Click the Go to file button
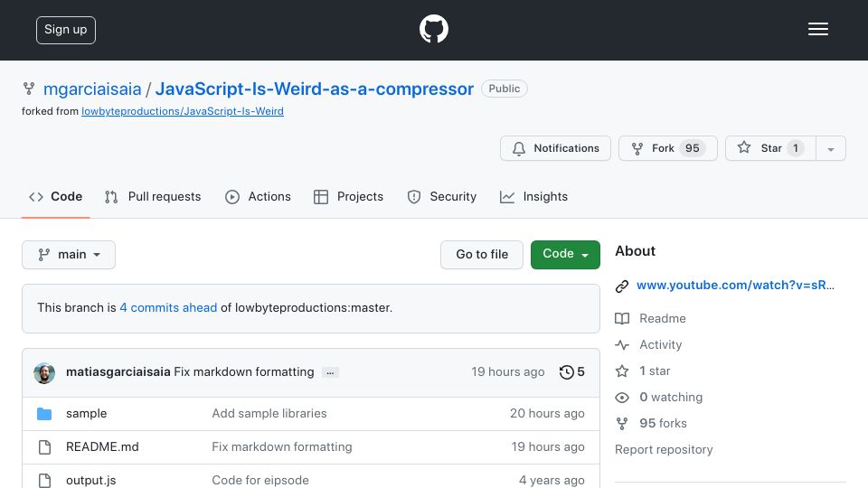 coord(482,255)
